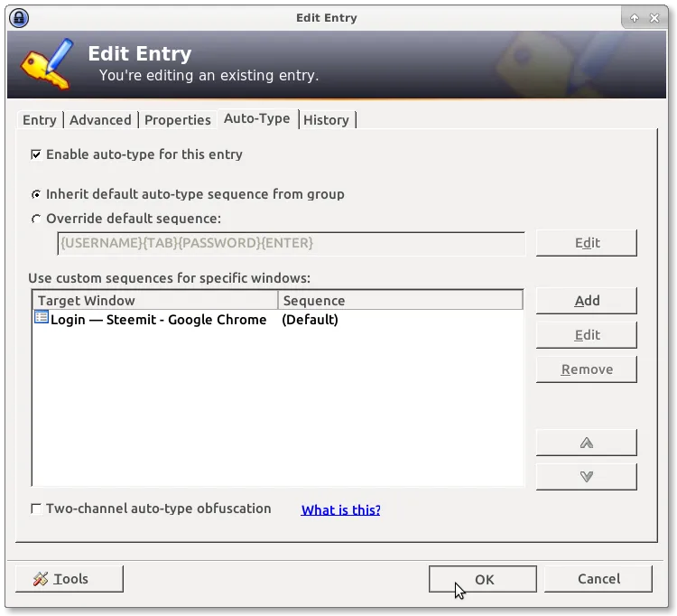Click Edit below the Add button

[x=586, y=335]
